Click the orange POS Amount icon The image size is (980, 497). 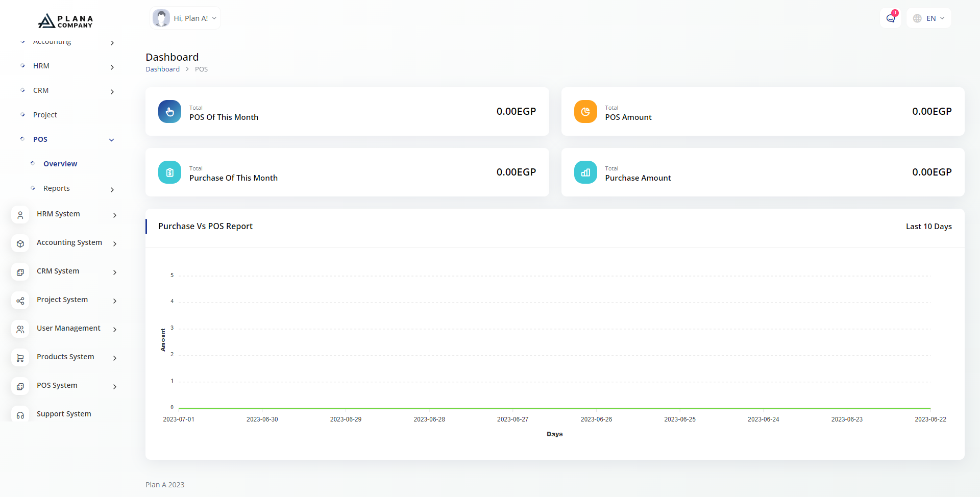(x=585, y=111)
